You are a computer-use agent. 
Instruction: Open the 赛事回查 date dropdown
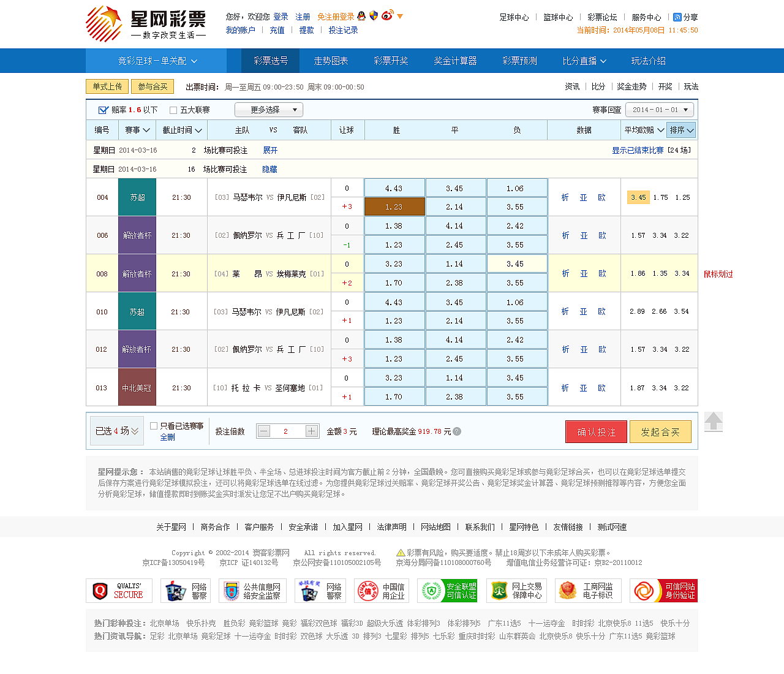pyautogui.click(x=659, y=109)
